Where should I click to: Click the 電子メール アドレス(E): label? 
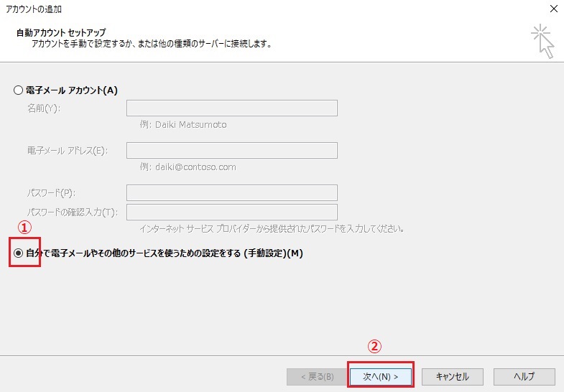(x=68, y=151)
